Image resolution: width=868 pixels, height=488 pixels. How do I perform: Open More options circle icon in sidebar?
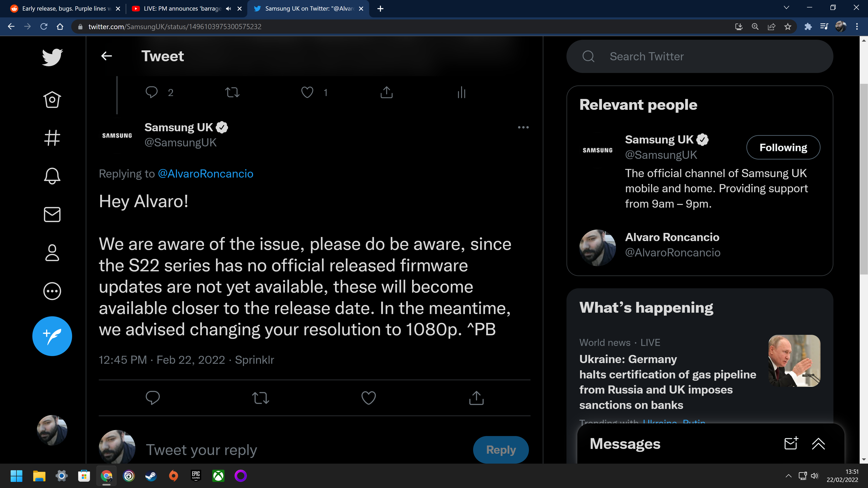[x=52, y=291]
